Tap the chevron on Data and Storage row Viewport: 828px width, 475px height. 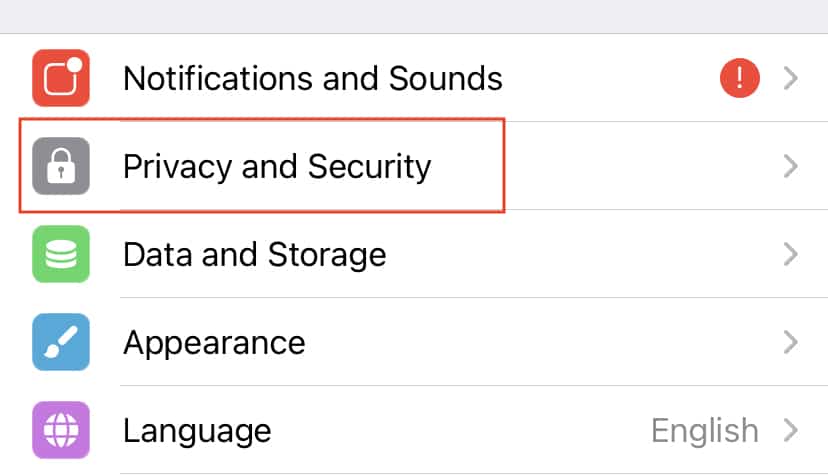[x=791, y=254]
